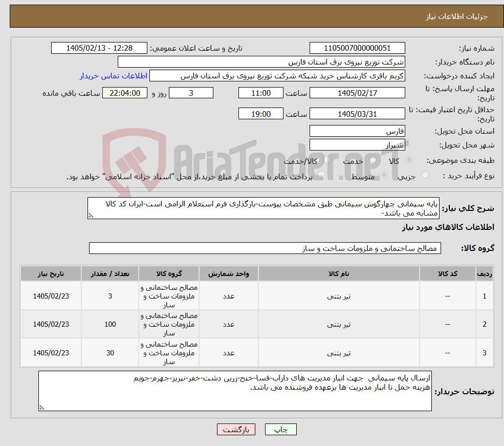504x446 pixels.
Task: Select the کالا radio button
Action: click(x=409, y=159)
